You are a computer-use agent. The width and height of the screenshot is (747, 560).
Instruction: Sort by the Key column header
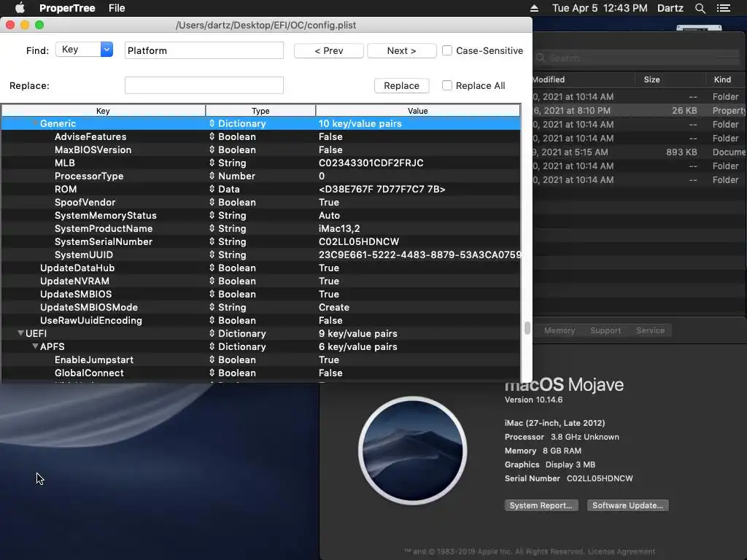pyautogui.click(x=104, y=111)
